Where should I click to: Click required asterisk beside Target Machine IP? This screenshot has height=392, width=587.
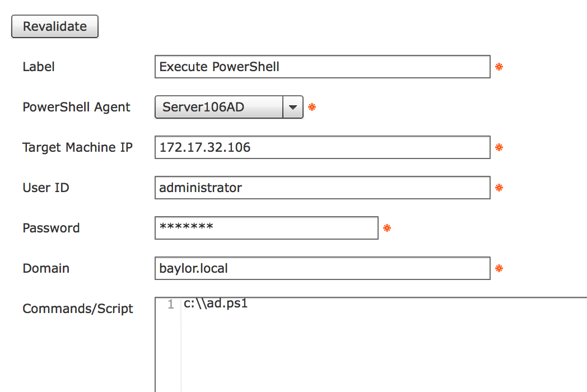point(499,147)
